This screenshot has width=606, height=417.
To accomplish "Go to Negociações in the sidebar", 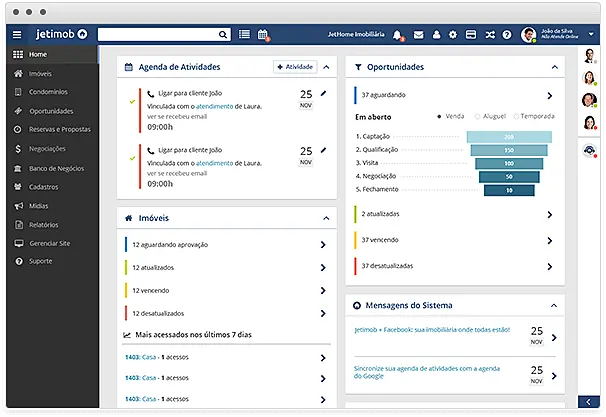I will coord(48,148).
